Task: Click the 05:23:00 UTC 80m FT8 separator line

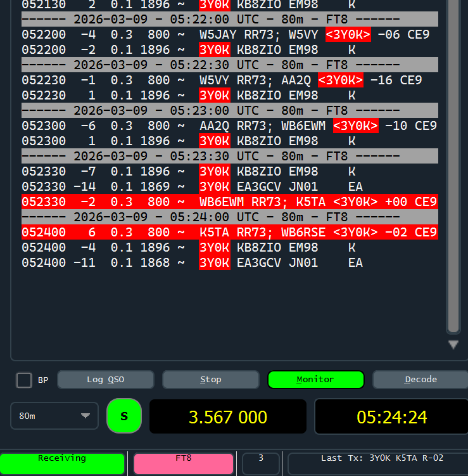Action: (230, 110)
